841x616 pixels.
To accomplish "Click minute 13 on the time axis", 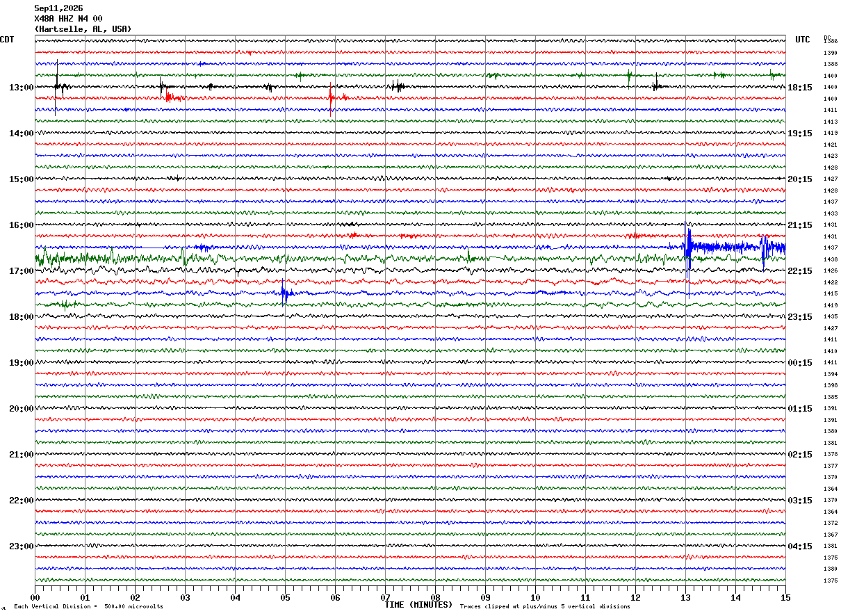I will tap(685, 597).
